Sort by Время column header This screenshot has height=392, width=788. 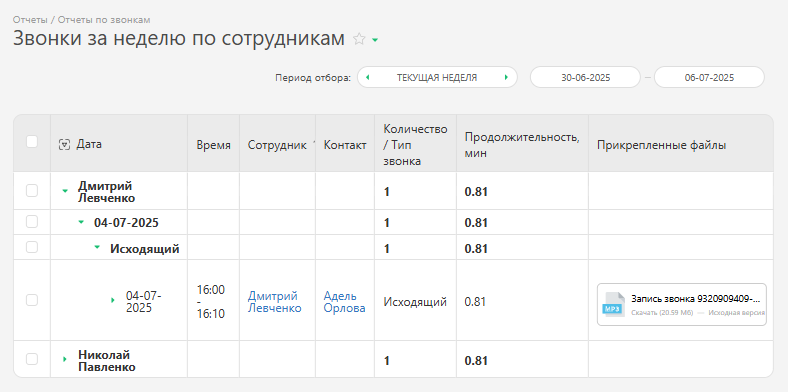pyautogui.click(x=214, y=145)
